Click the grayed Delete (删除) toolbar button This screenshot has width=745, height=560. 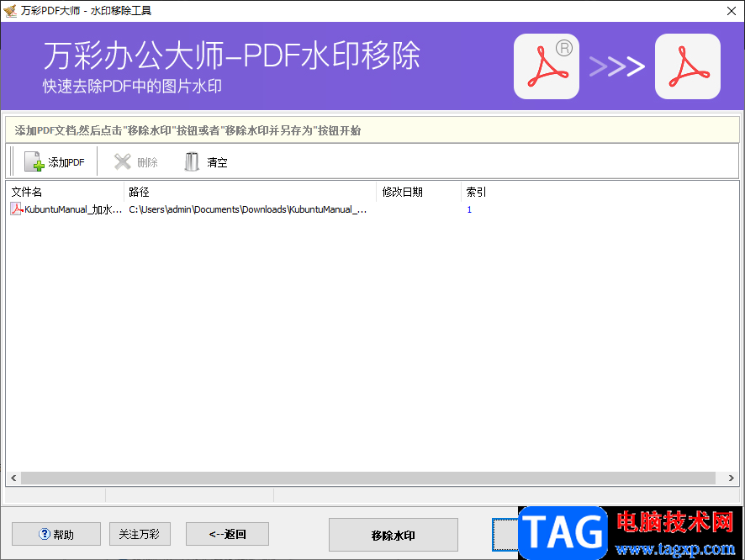tap(136, 162)
